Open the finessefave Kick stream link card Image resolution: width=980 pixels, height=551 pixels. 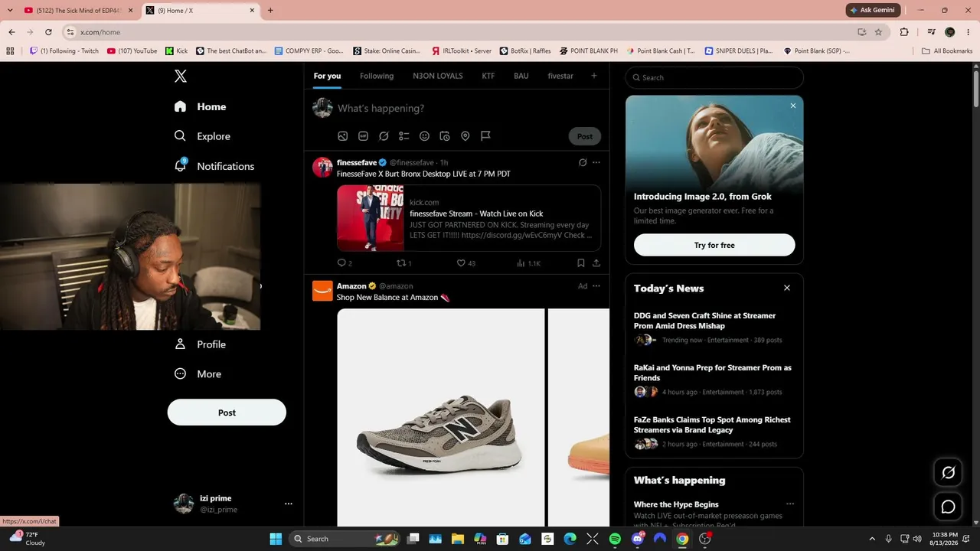pyautogui.click(x=469, y=218)
